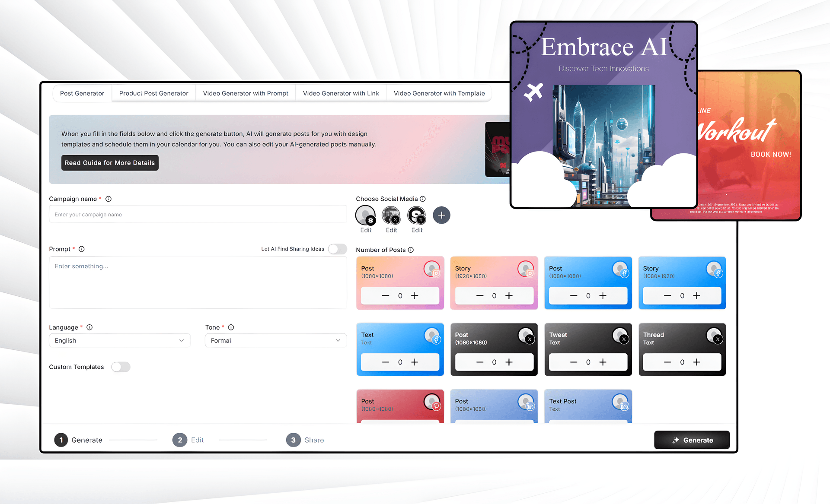Select the Video Generator with Prompt tab
The width and height of the screenshot is (830, 504).
point(244,93)
